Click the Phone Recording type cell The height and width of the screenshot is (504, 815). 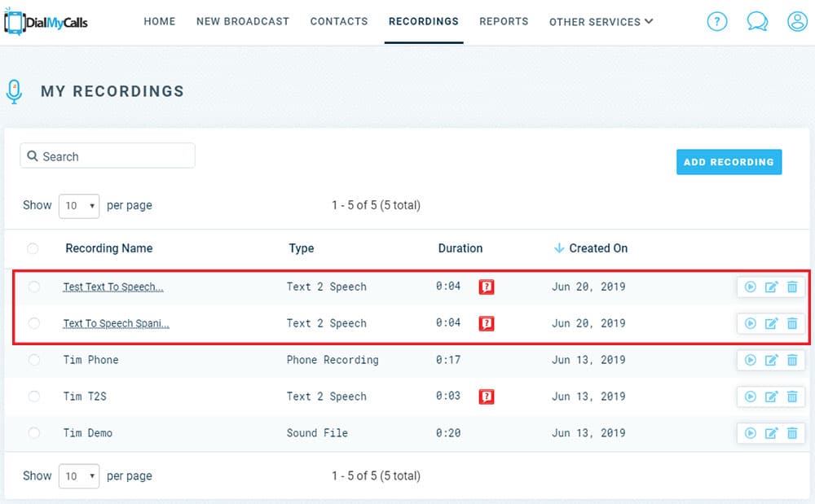(x=333, y=360)
